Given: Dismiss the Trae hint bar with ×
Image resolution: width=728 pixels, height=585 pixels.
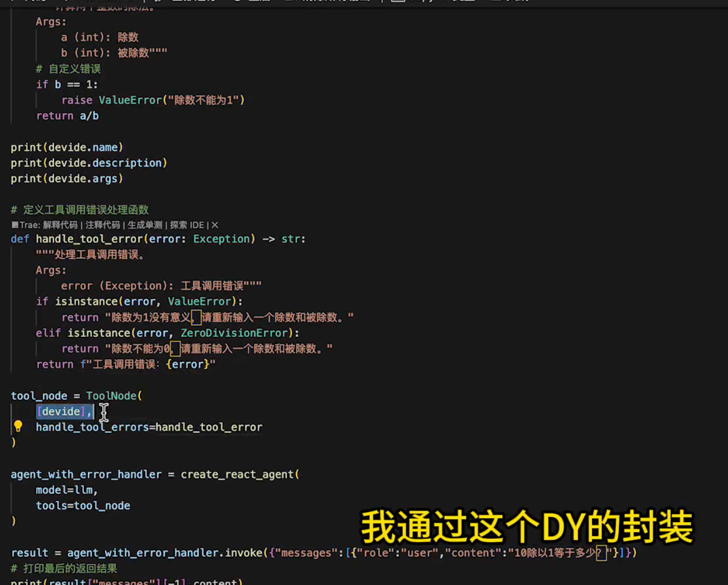Looking at the screenshot, I should click(214, 225).
